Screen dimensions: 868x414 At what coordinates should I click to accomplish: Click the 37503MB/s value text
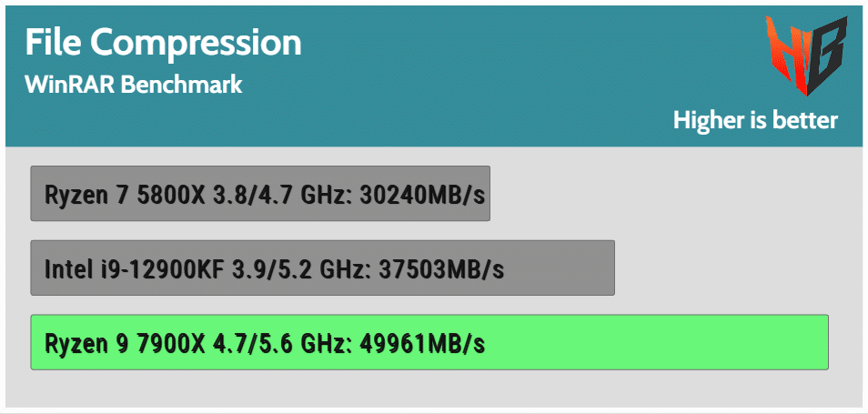[x=441, y=269]
